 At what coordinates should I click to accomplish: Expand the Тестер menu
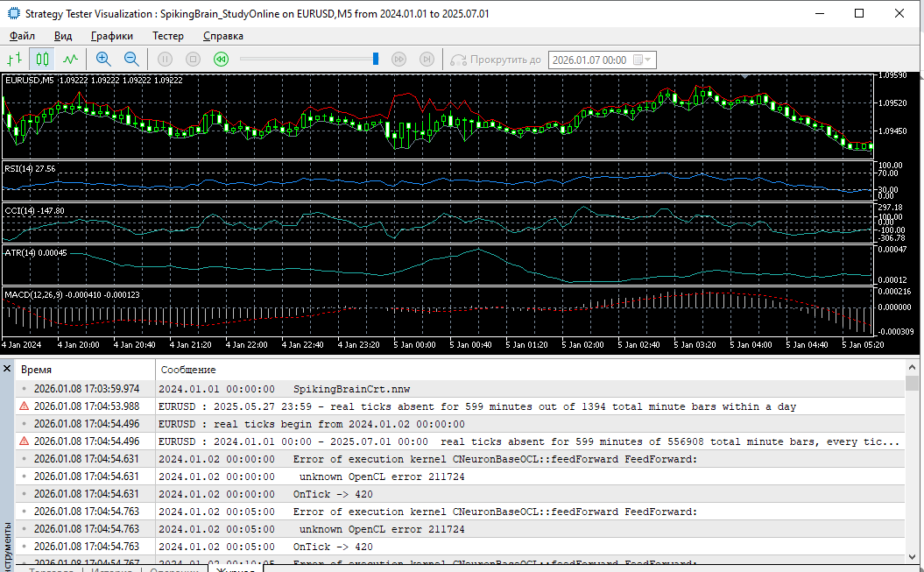coord(168,36)
